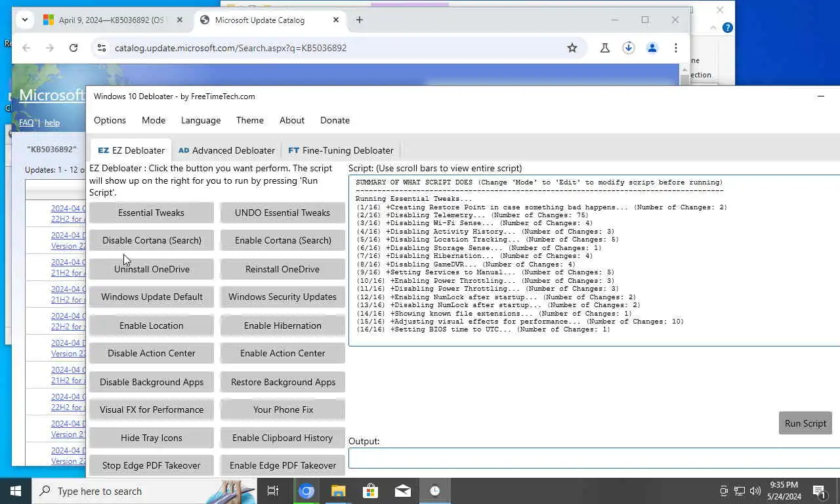
Task: Select the EZ Debloater tab
Action: [131, 150]
